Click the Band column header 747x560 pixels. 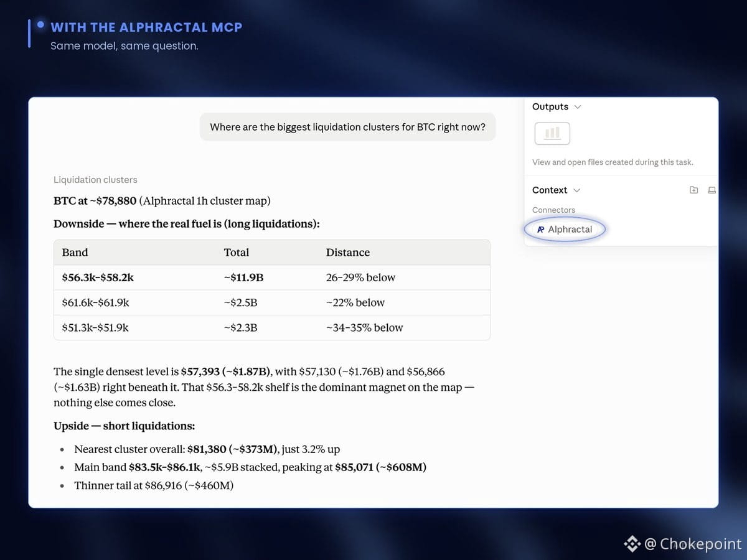tap(75, 253)
